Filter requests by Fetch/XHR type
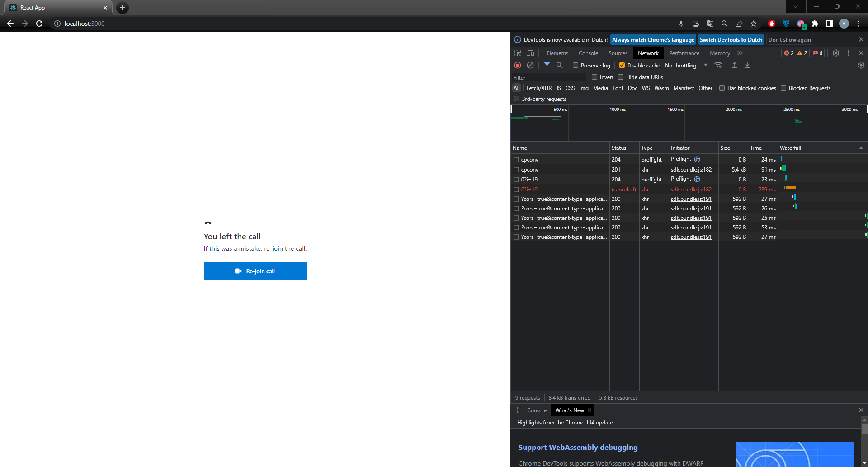 (x=538, y=88)
